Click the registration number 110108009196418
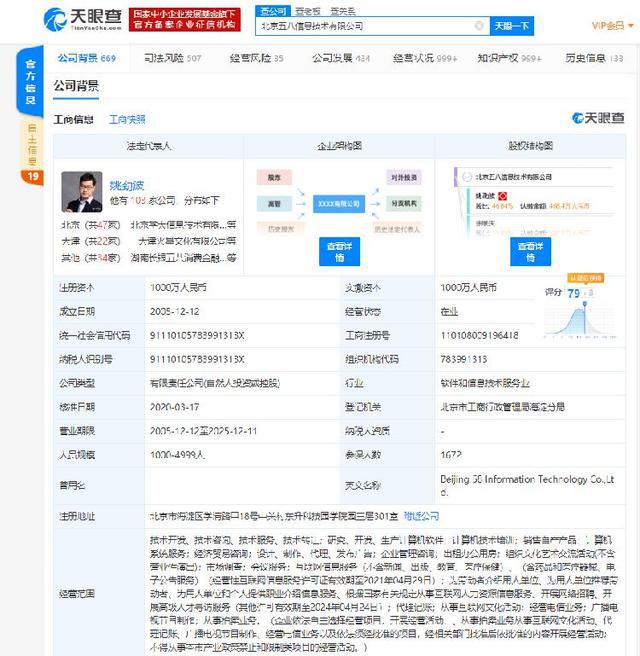This screenshot has width=640, height=656. (x=479, y=336)
